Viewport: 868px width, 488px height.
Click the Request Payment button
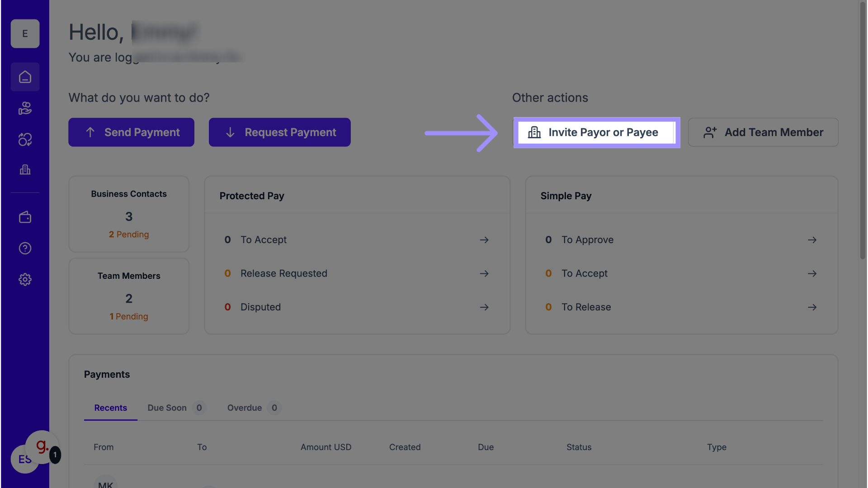(x=279, y=132)
